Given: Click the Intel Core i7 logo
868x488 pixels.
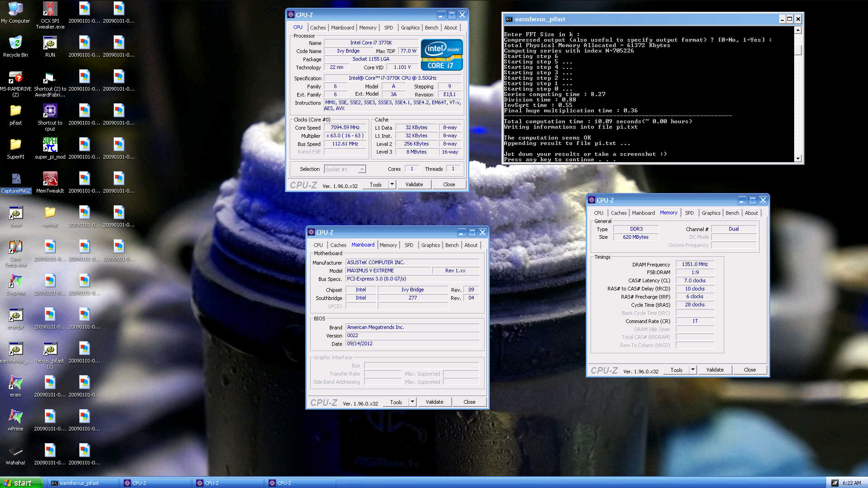Looking at the screenshot, I should click(441, 55).
